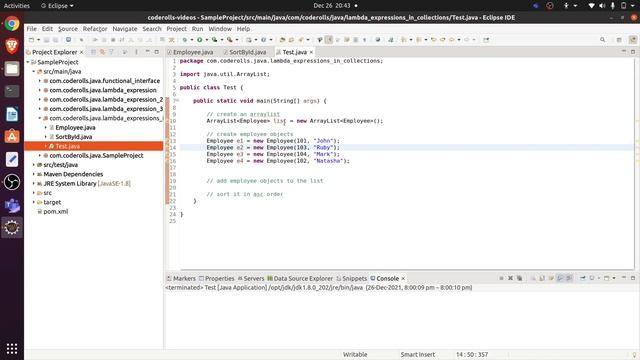Toggle Mark Occurrences highlighted toolbar button
Viewport: 640px width, 360px height.
[x=329, y=40]
